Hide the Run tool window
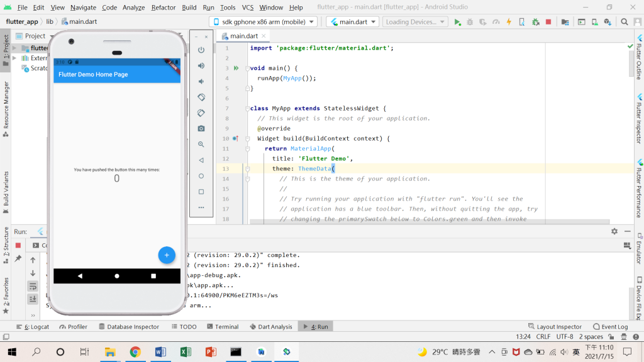This screenshot has width=644, height=362. coord(628,231)
